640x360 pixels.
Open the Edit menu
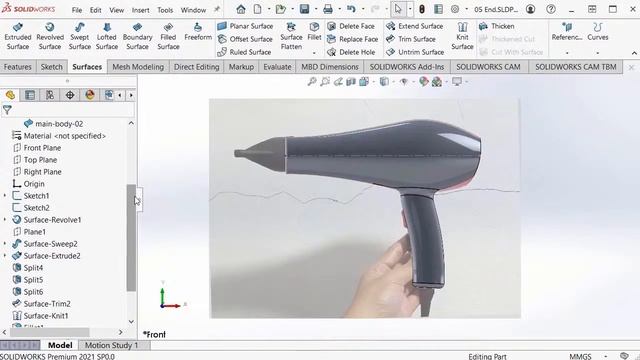pyautogui.click(x=96, y=10)
